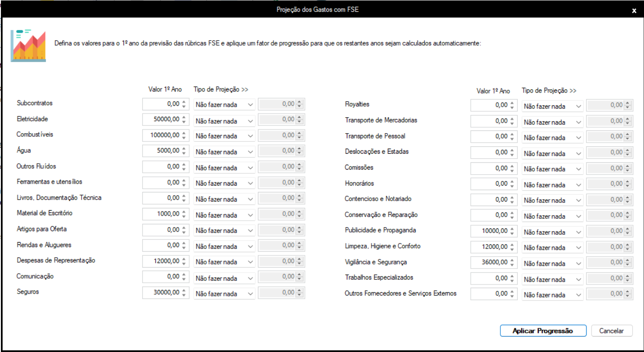The width and height of the screenshot is (644, 352).
Task: Click spinner arrows on Vigilância e Segurança first-year value
Action: (512, 263)
